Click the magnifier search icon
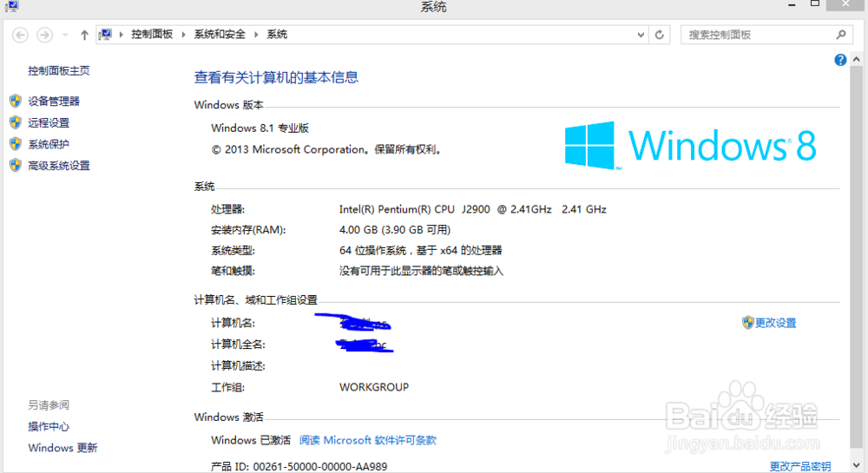Screen dimensions: 868x473 click(841, 35)
